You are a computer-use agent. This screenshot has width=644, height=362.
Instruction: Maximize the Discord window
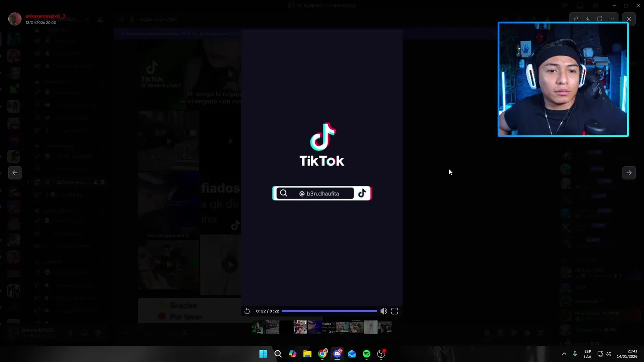pyautogui.click(x=626, y=5)
